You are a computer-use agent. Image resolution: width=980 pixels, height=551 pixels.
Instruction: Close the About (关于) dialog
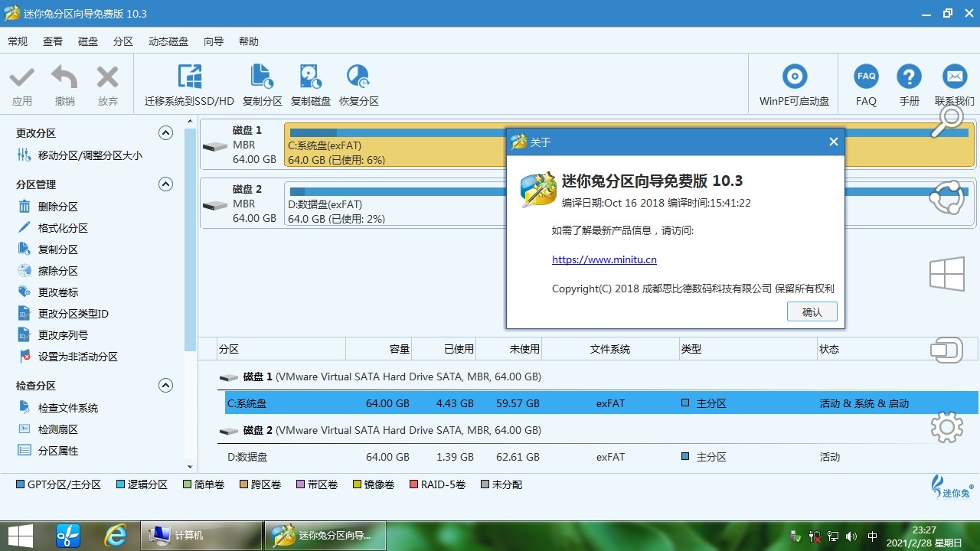833,142
